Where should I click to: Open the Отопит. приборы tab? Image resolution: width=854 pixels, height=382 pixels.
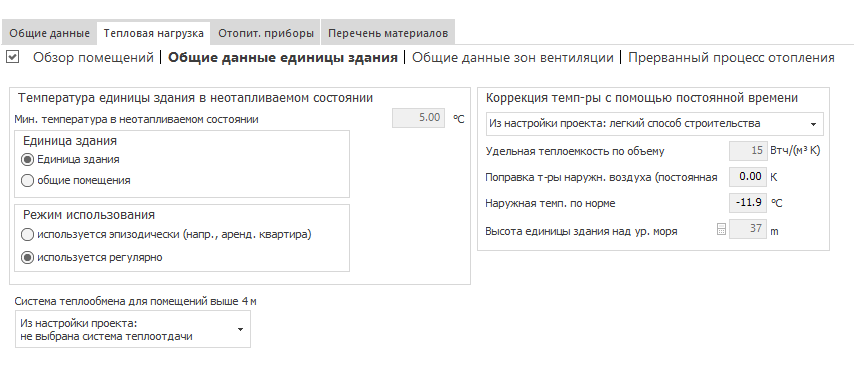[266, 33]
